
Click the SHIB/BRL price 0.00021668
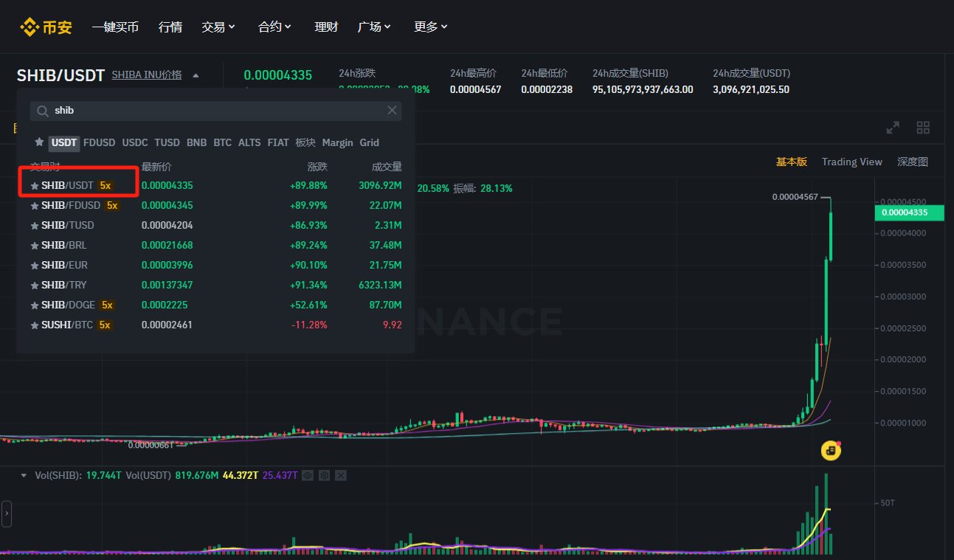[x=167, y=246]
